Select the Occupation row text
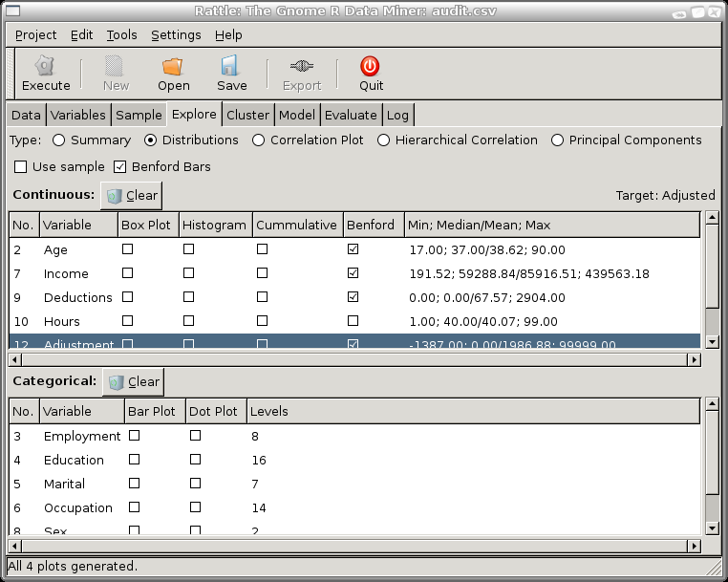The image size is (728, 582). click(78, 508)
